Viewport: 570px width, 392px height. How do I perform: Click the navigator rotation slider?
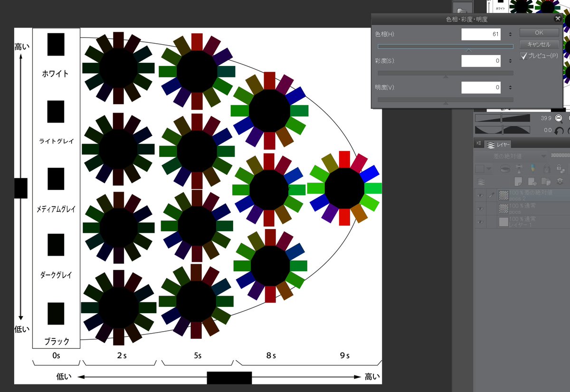coord(503,130)
